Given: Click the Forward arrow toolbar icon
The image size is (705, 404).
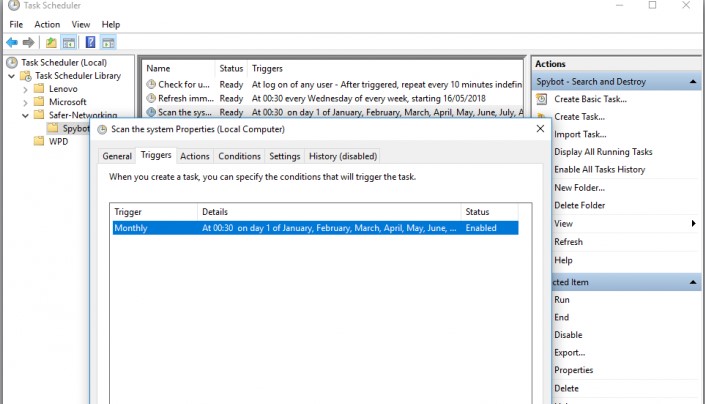Looking at the screenshot, I should pos(28,43).
